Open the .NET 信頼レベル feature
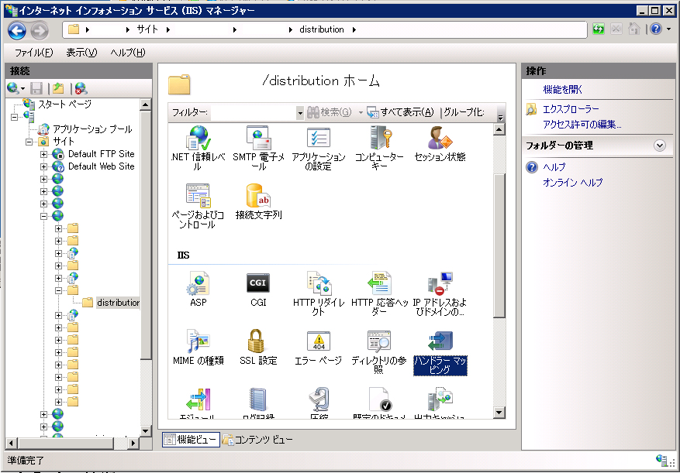The image size is (680, 473). click(x=198, y=147)
